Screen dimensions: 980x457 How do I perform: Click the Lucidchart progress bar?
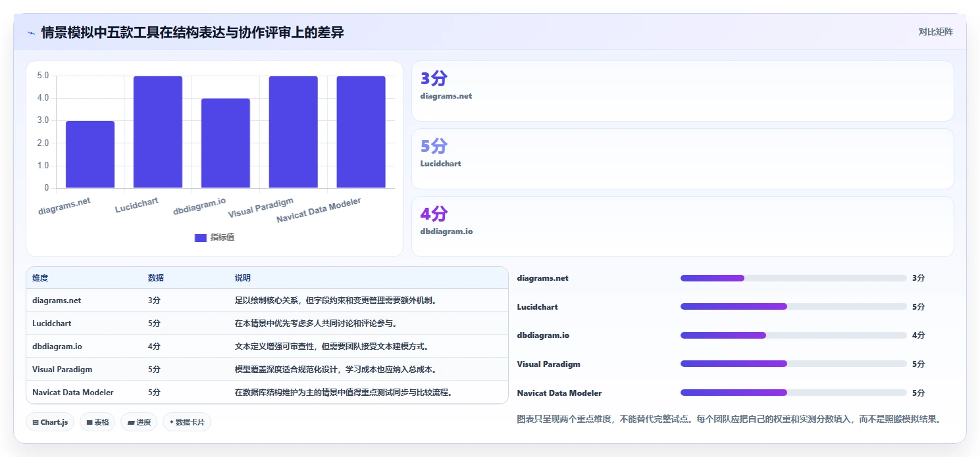point(793,306)
